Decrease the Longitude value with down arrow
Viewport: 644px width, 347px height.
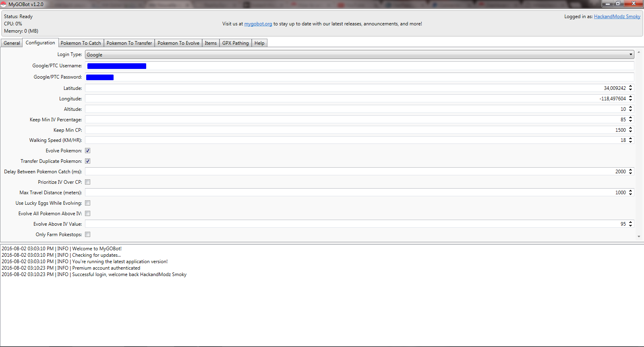pyautogui.click(x=631, y=100)
